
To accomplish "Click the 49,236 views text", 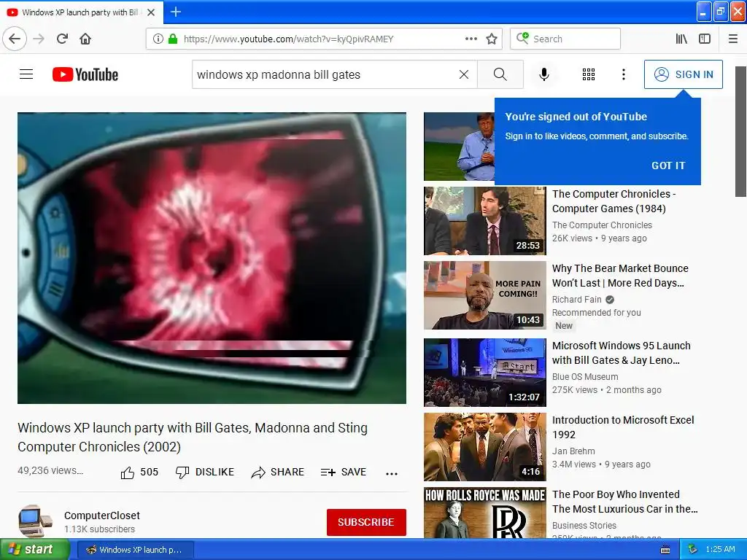I will tap(50, 470).
